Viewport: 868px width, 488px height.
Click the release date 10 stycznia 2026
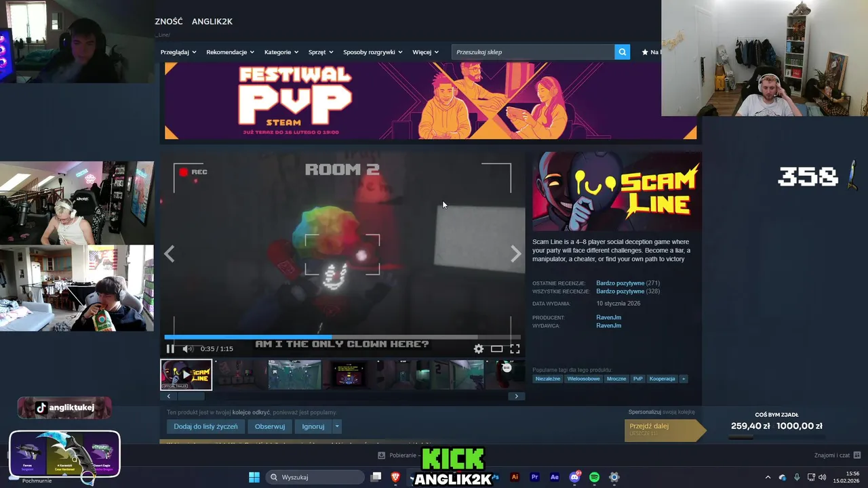coord(618,304)
